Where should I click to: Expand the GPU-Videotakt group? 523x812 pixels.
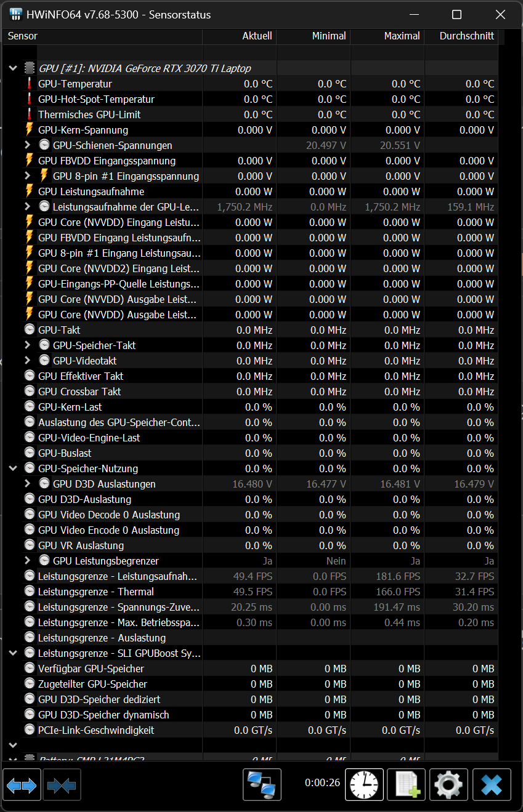point(27,361)
